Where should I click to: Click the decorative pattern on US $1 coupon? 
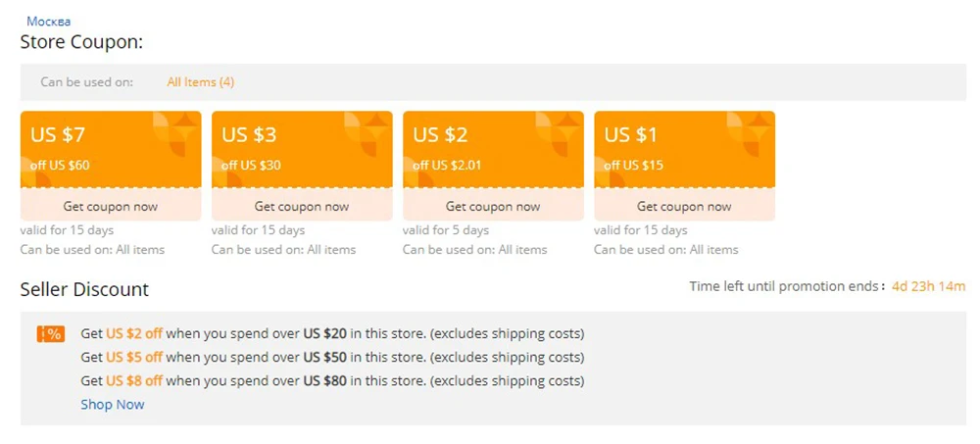[x=751, y=134]
